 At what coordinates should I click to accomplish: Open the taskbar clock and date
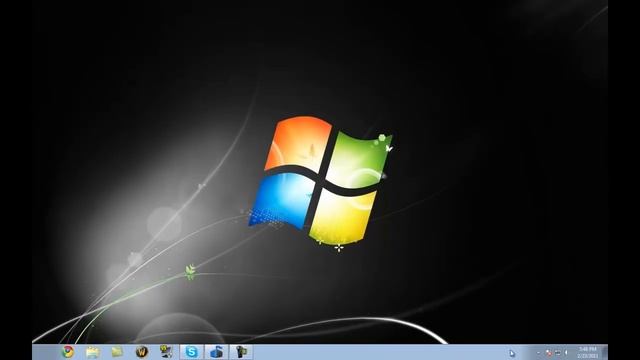[x=588, y=353]
